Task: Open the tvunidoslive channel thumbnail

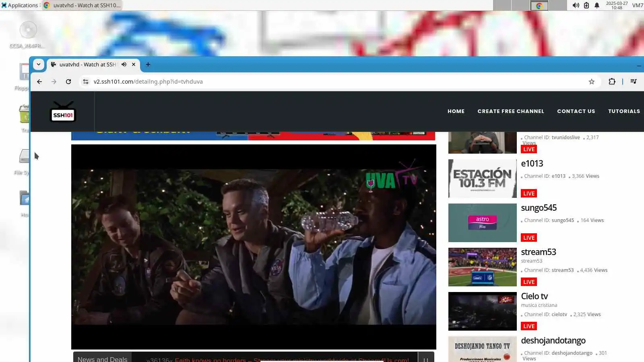Action: click(x=483, y=143)
